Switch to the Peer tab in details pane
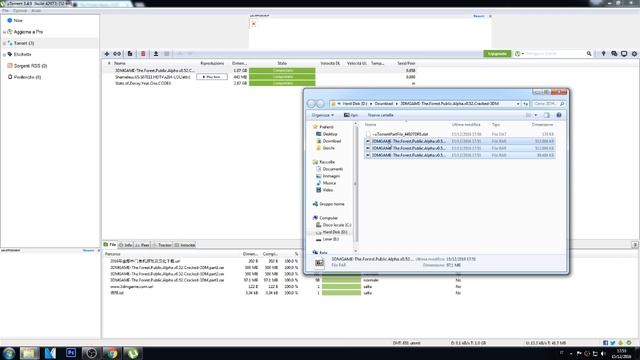Viewport: 640px width, 360px height. tap(142, 245)
